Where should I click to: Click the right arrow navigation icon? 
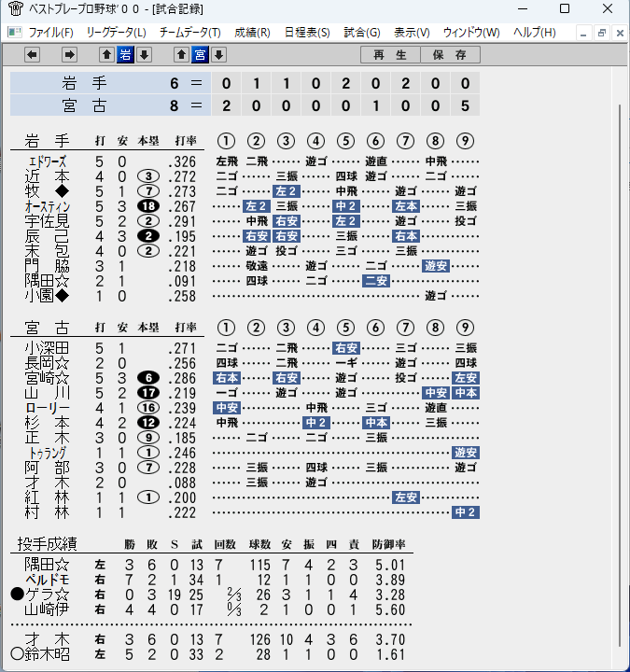[x=69, y=54]
